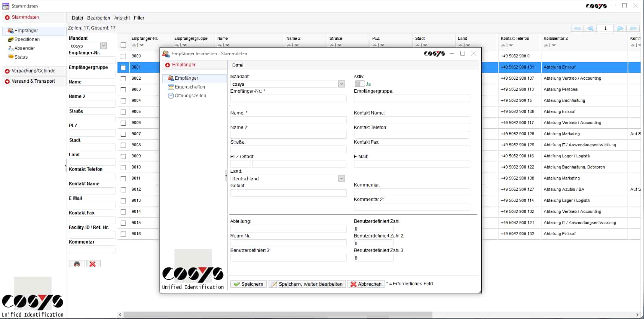Open the Filter menu
Viewport: 644px width, 319px height.
point(139,18)
